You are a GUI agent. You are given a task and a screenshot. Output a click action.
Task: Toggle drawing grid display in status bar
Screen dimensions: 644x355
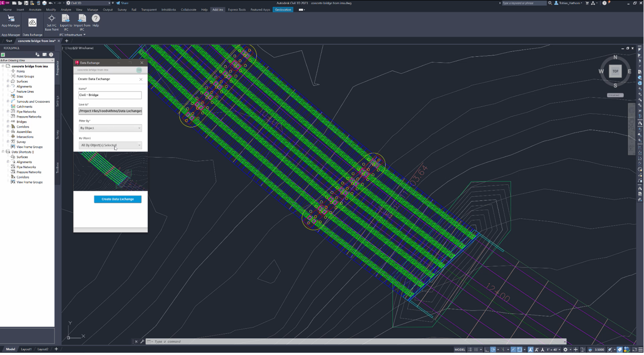(x=471, y=350)
